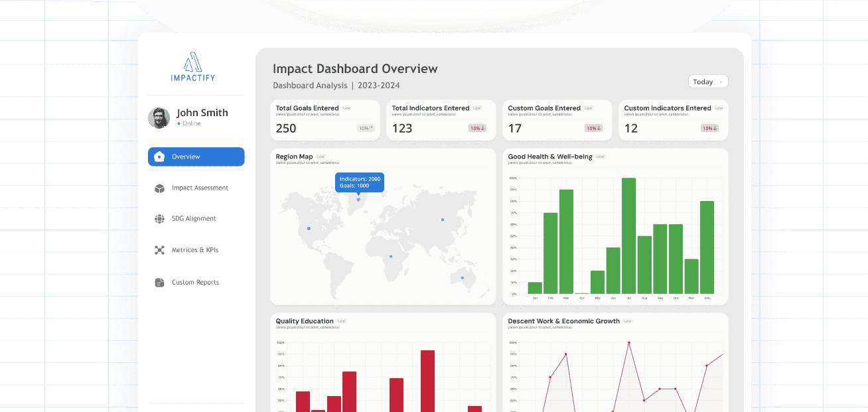Click the 10% badge on Total Goals Entered
Image resolution: width=868 pixels, height=412 pixels.
[366, 128]
